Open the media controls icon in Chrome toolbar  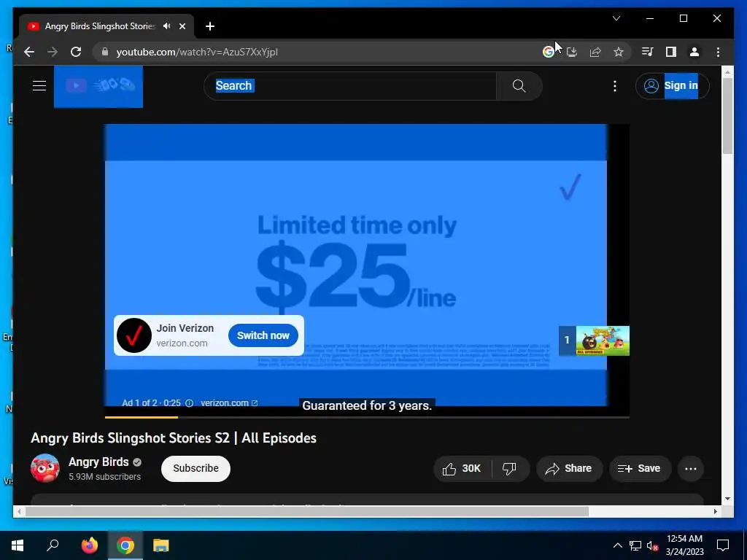click(648, 52)
